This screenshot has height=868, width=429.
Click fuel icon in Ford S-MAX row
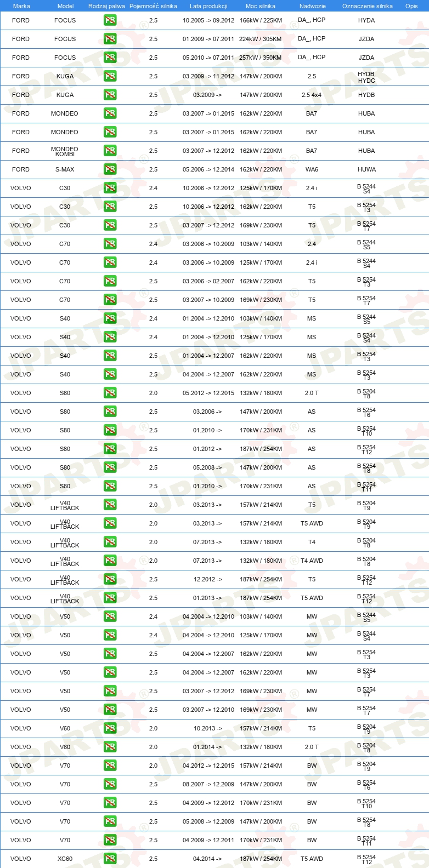110,169
